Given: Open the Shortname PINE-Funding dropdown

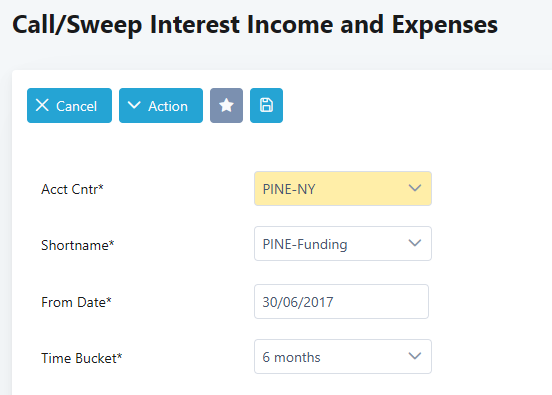Looking at the screenshot, I should coord(343,244).
